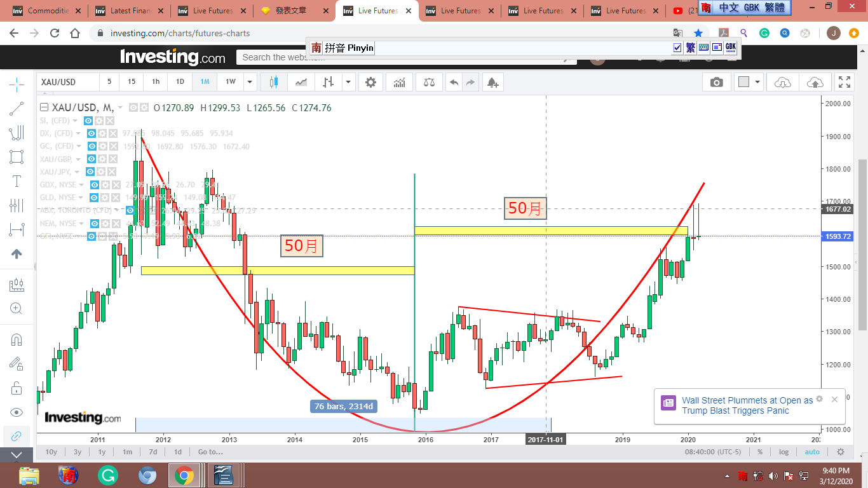The height and width of the screenshot is (488, 868).
Task: Toggle hide all drawing tools
Action: pyautogui.click(x=17, y=412)
